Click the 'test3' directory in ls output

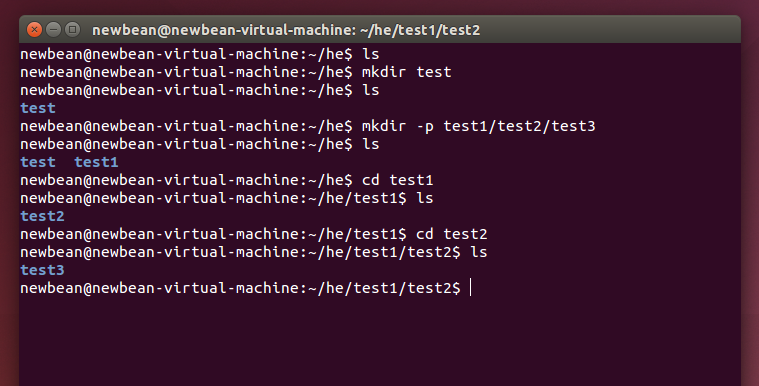coord(42,270)
